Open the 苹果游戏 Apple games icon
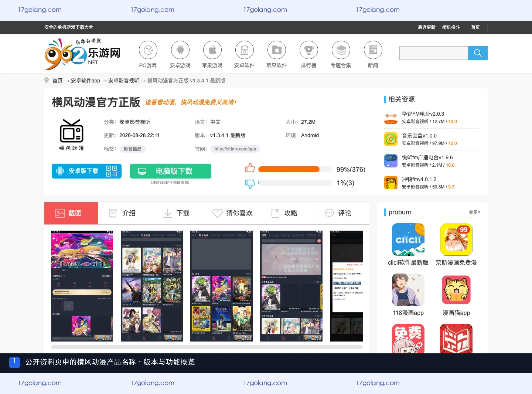The height and width of the screenshot is (394, 532). point(212,50)
